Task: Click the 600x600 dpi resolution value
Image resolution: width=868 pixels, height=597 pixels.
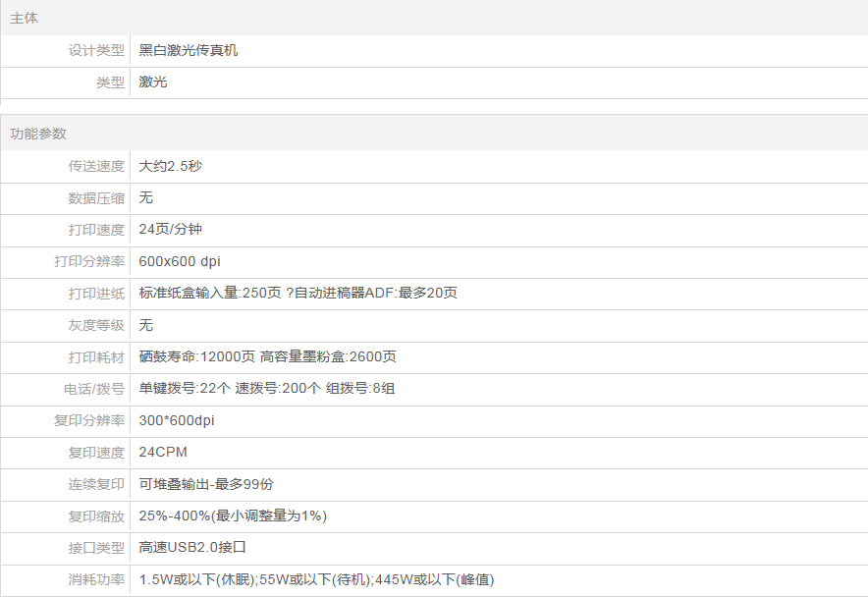Action: pos(180,261)
